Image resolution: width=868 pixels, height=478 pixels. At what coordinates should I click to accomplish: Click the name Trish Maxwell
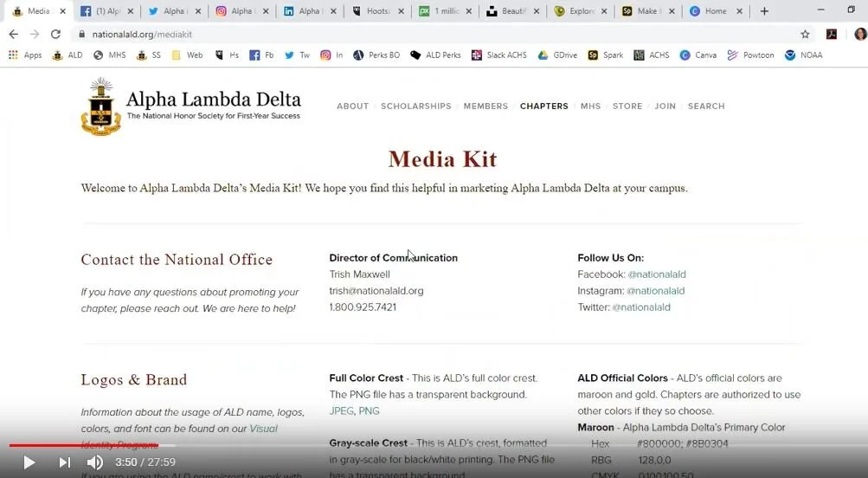[359, 275]
